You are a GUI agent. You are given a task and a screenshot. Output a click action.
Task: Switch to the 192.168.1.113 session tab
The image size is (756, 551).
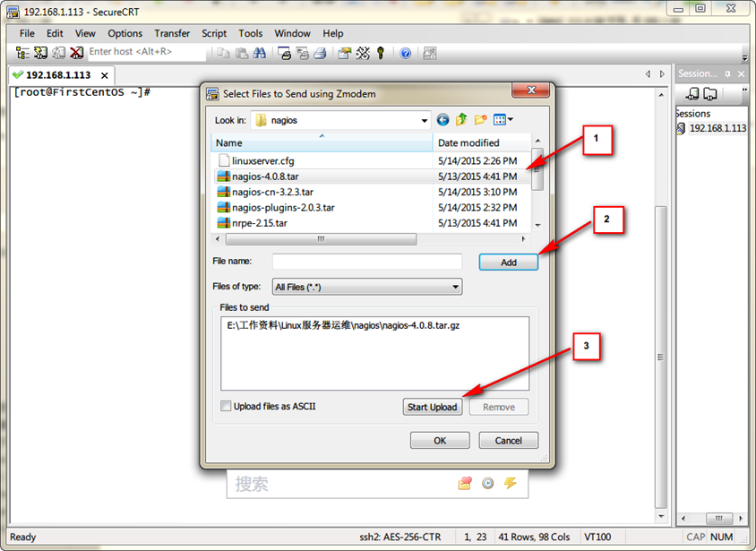coord(62,75)
